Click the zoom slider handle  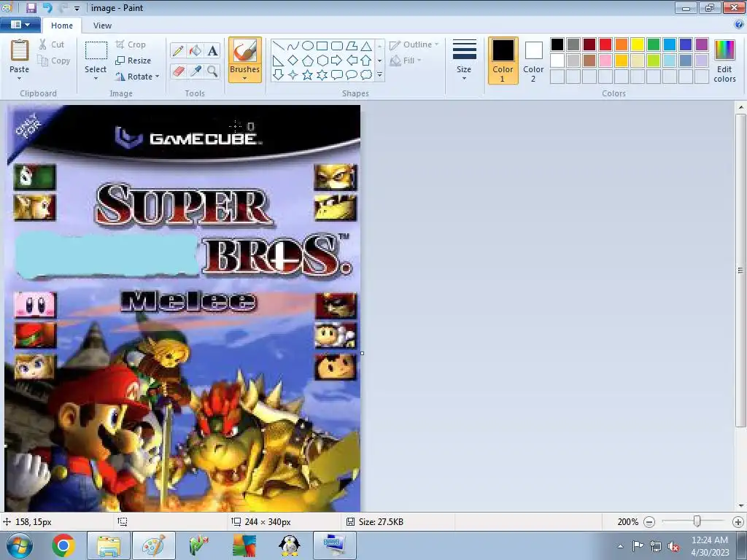click(697, 521)
